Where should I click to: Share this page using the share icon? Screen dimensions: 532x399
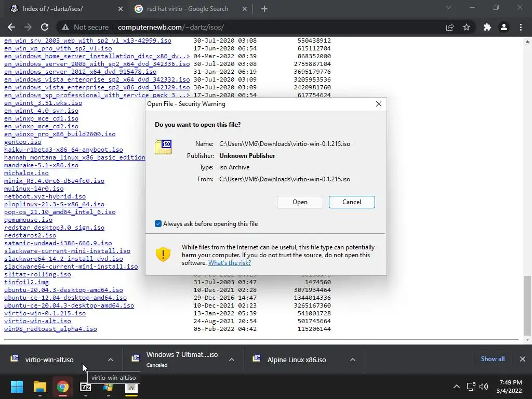tap(450, 27)
